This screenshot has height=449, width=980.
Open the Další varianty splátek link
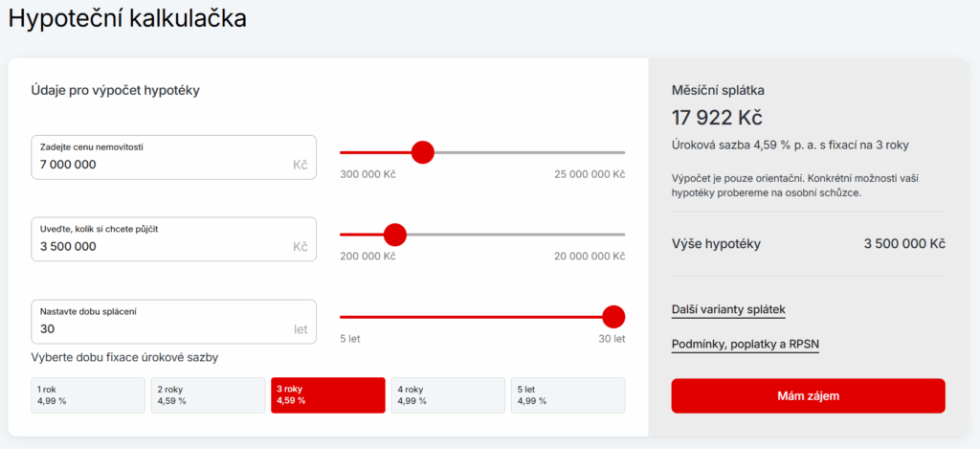(728, 310)
